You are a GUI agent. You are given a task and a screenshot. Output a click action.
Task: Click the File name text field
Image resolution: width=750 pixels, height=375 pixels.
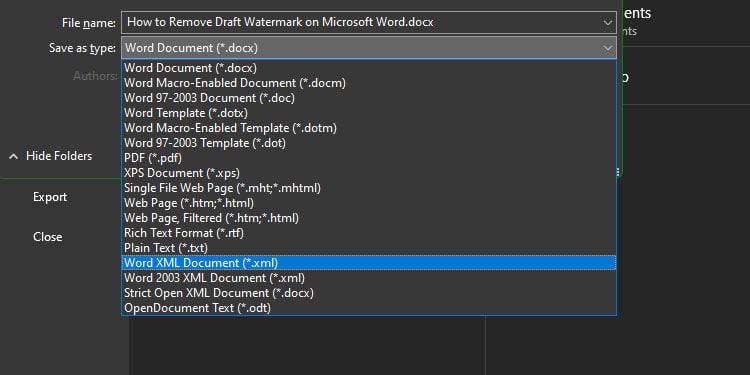[x=369, y=22]
